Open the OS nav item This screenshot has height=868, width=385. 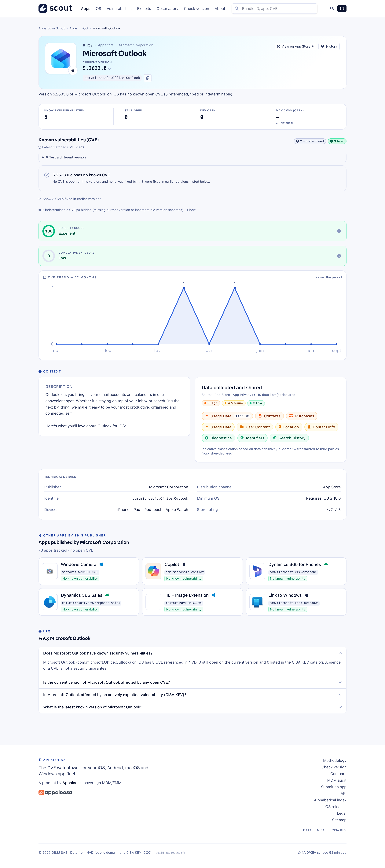coord(98,9)
